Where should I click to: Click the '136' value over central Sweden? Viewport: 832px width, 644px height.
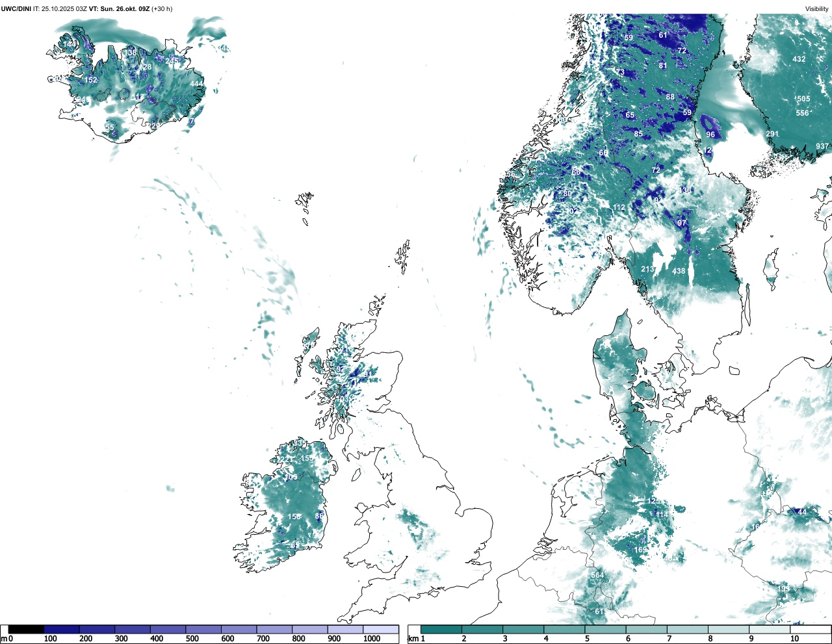tap(686, 190)
